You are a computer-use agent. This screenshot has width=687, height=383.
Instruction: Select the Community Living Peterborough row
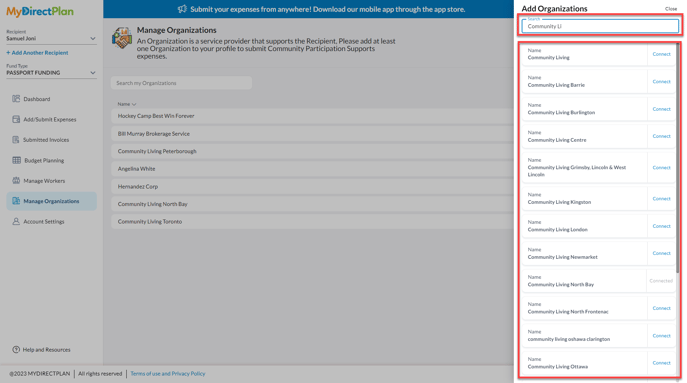coord(312,151)
